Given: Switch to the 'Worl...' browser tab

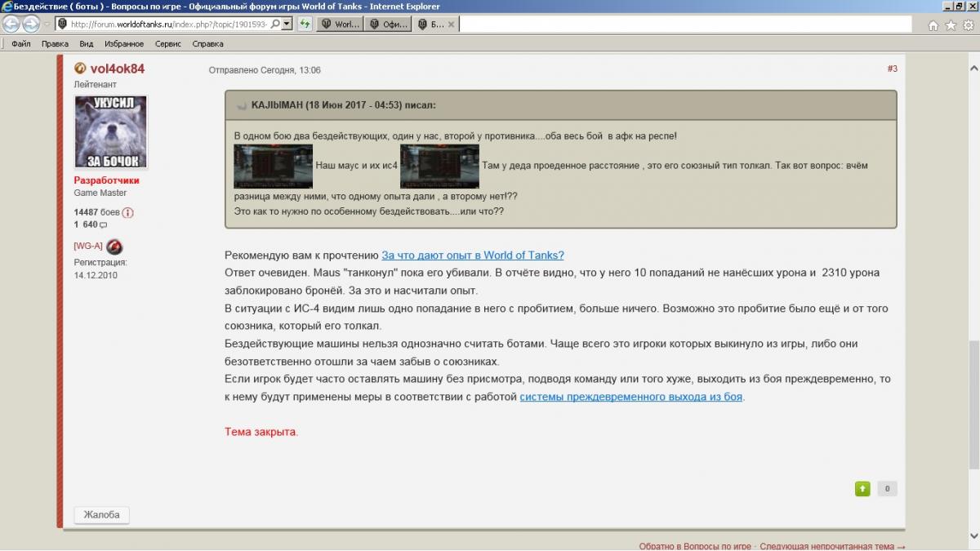Looking at the screenshot, I should coord(339,24).
